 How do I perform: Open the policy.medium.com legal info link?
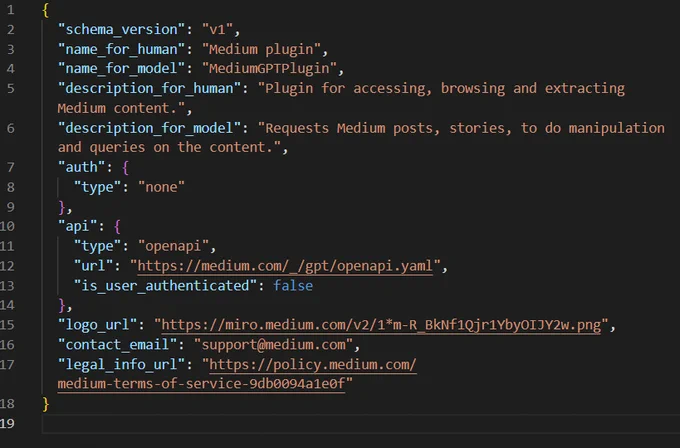[x=313, y=364]
